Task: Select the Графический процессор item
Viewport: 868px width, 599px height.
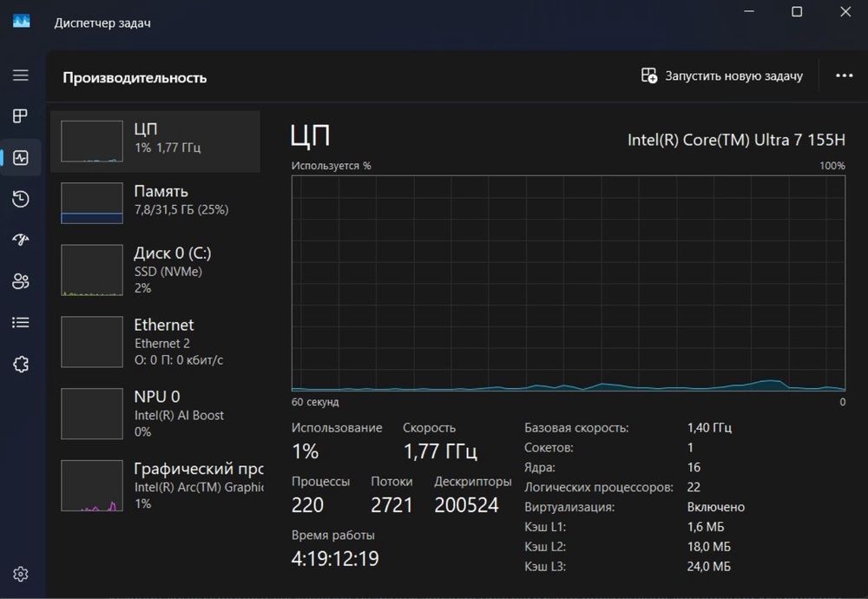Action: [155, 485]
